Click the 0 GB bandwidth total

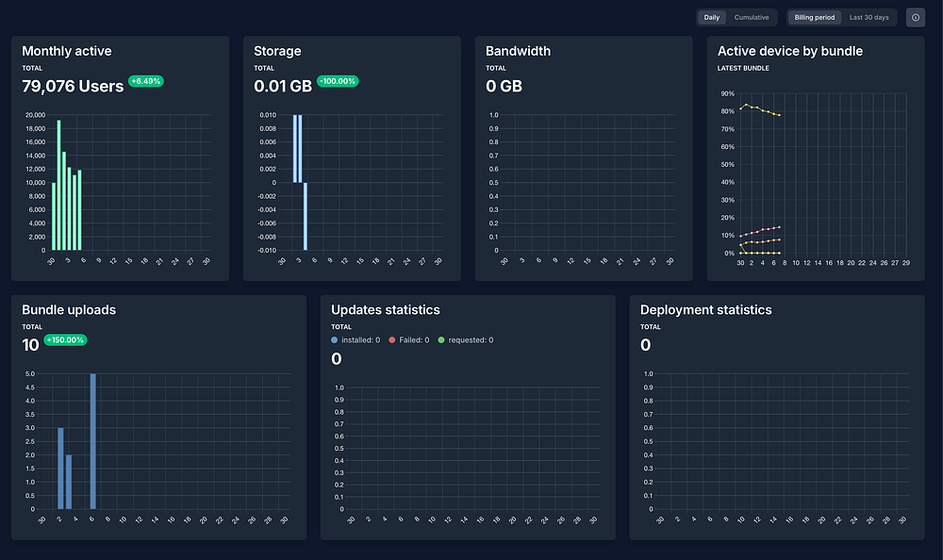pos(504,86)
